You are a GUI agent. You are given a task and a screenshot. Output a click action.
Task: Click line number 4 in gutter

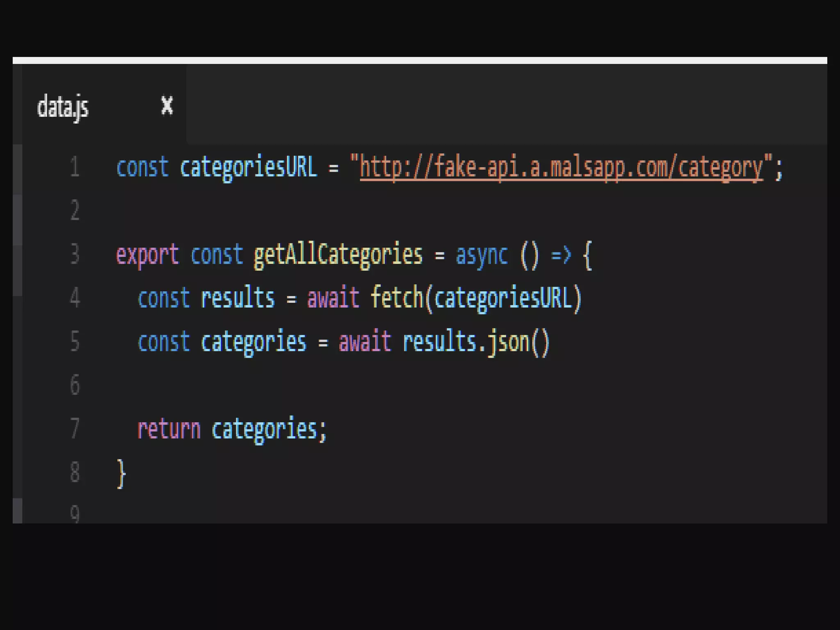click(x=75, y=297)
